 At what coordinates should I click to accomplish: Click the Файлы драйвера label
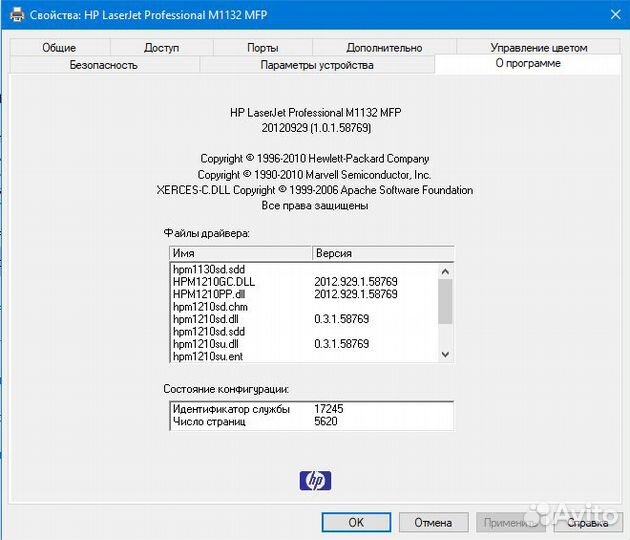click(x=207, y=233)
